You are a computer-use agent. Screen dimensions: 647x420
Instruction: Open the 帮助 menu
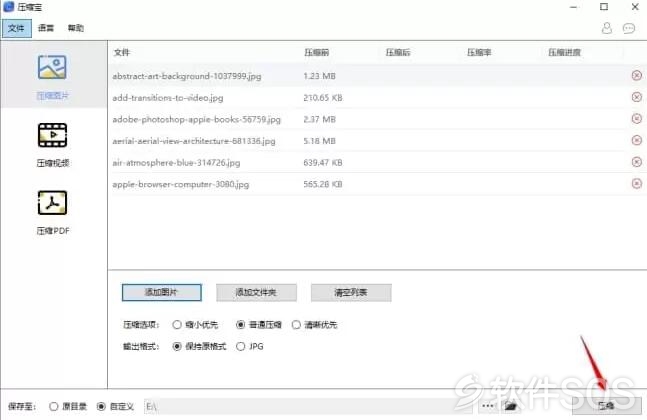[76, 28]
